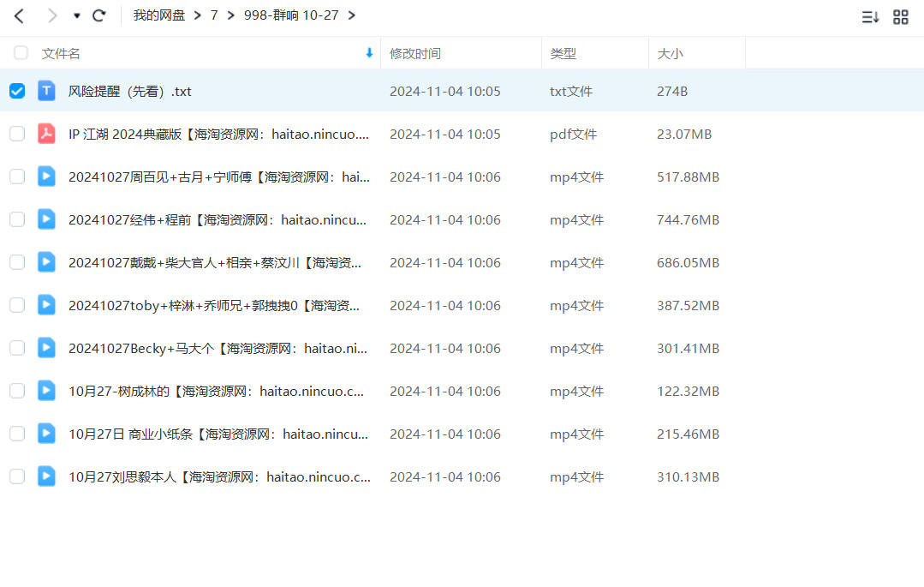Click size value 122.32MB
This screenshot has height=587, width=924.
click(689, 391)
